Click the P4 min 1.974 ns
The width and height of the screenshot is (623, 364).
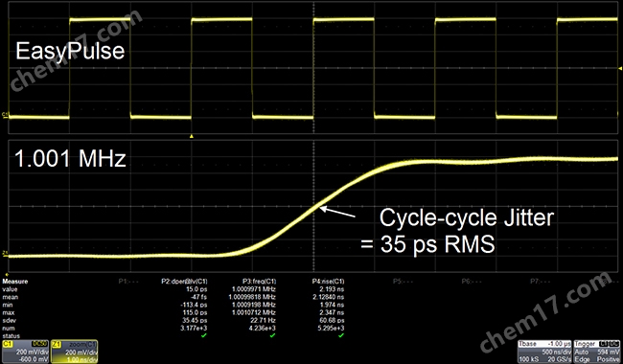tap(333, 305)
